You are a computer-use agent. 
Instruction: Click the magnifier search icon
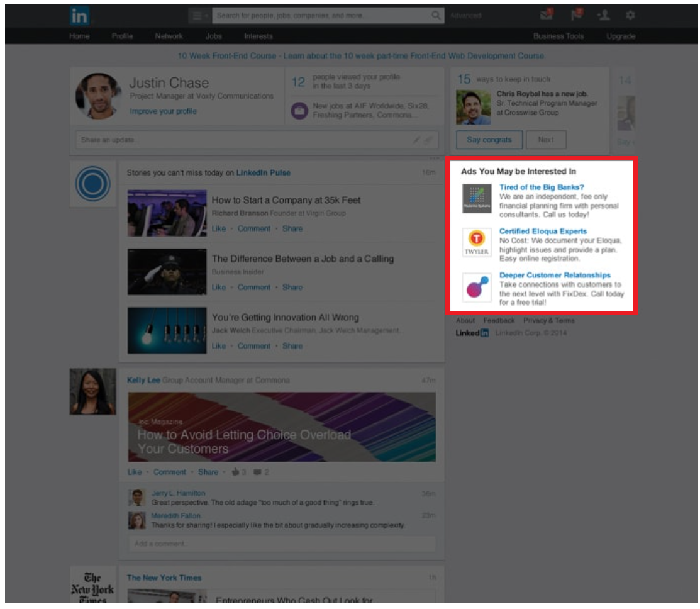point(436,16)
